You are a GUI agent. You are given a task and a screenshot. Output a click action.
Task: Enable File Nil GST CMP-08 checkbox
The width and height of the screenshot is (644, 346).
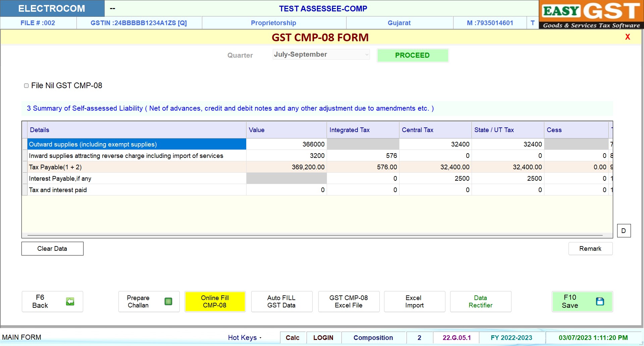[x=26, y=86]
